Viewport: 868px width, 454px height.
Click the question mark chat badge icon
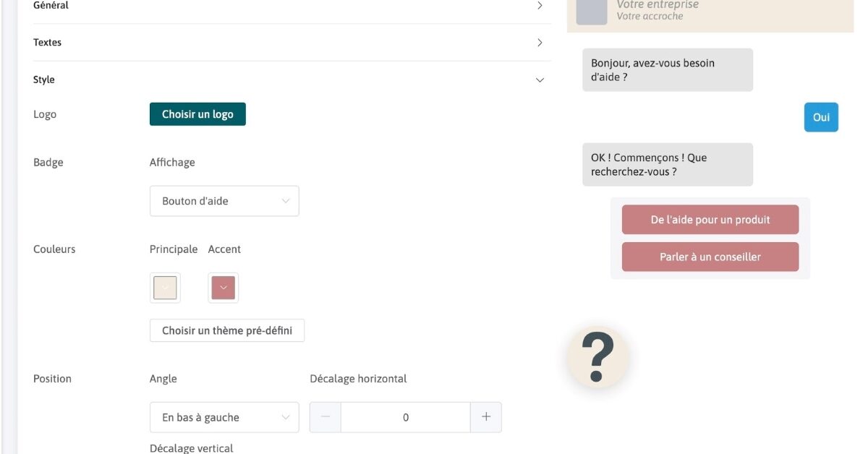point(597,356)
